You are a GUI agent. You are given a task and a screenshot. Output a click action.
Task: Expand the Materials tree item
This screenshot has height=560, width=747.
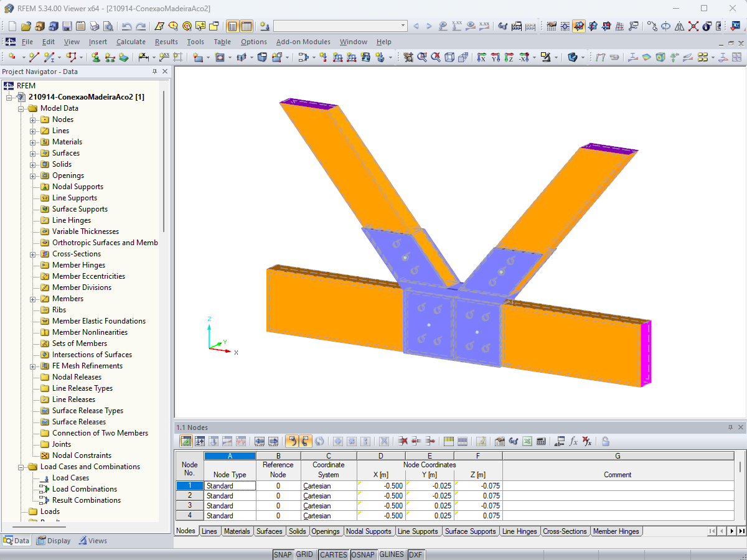[x=33, y=142]
